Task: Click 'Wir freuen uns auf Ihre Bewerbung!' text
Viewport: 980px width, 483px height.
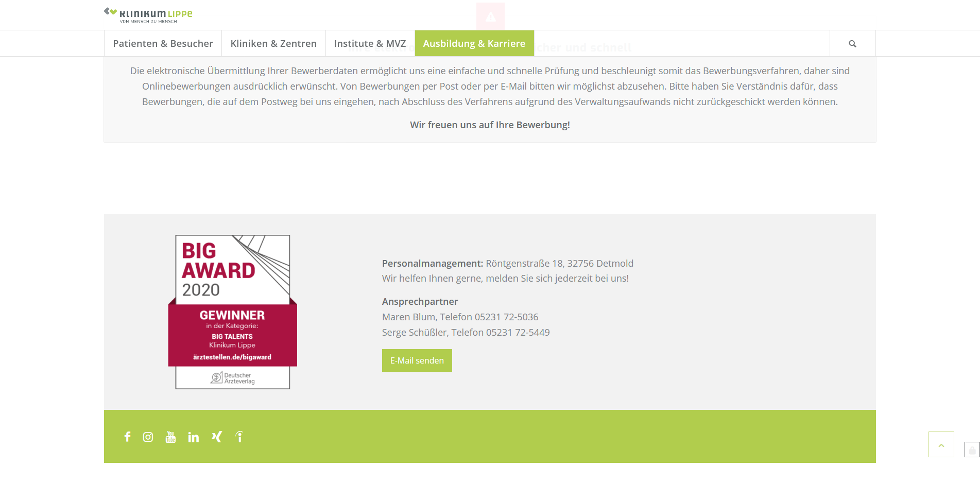Action: (490, 125)
